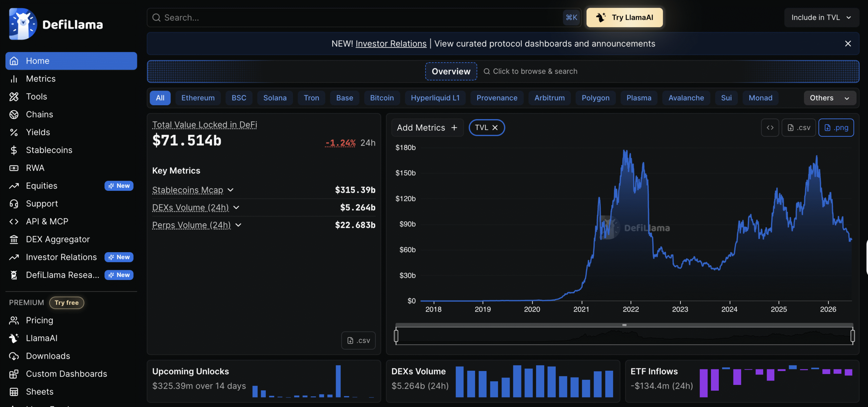The image size is (868, 407).
Task: Click the center grip of range slider
Action: 624,325
